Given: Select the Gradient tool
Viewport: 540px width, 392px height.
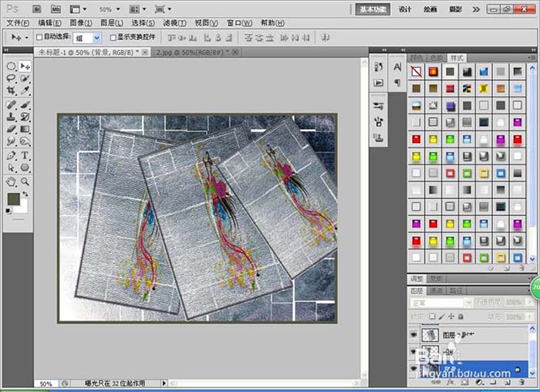Looking at the screenshot, I should (x=25, y=129).
